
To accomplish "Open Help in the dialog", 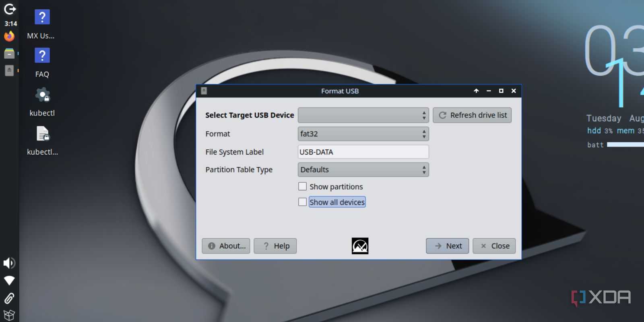I will (x=275, y=246).
